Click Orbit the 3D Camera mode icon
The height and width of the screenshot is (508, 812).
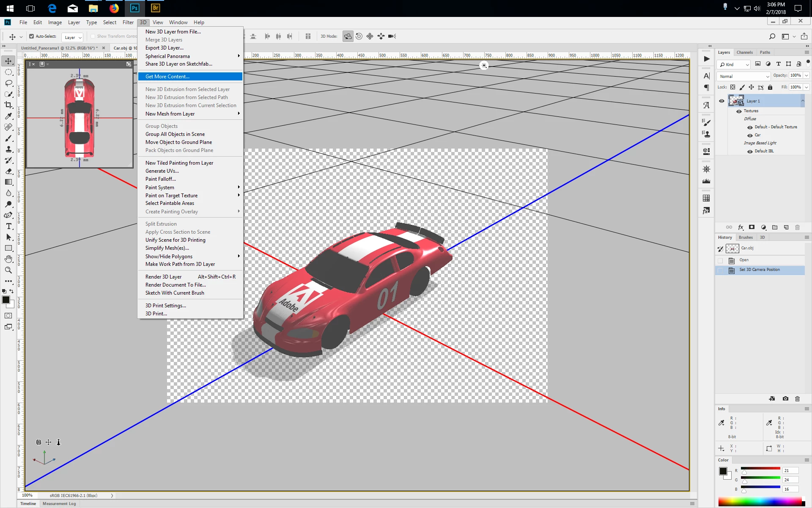pos(348,36)
